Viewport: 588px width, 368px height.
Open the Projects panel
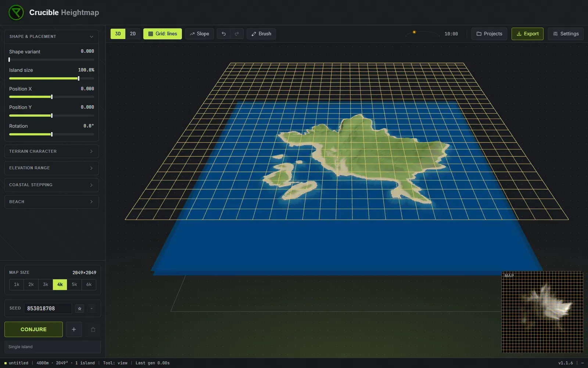tap(489, 34)
